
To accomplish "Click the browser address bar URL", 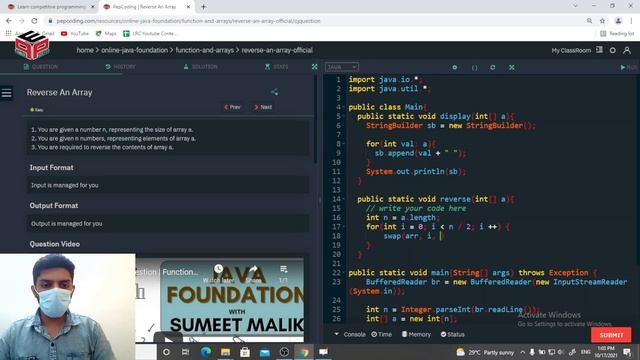I will click(189, 21).
